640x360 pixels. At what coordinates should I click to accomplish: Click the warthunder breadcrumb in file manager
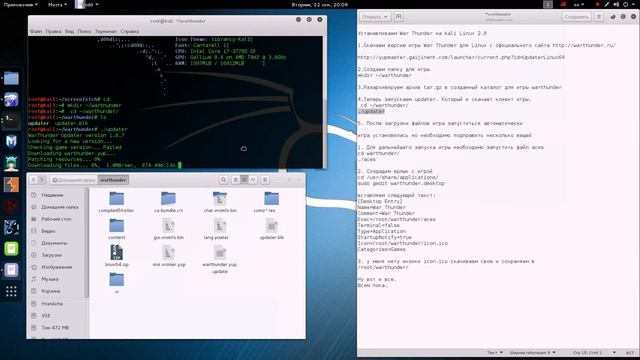coord(113,180)
